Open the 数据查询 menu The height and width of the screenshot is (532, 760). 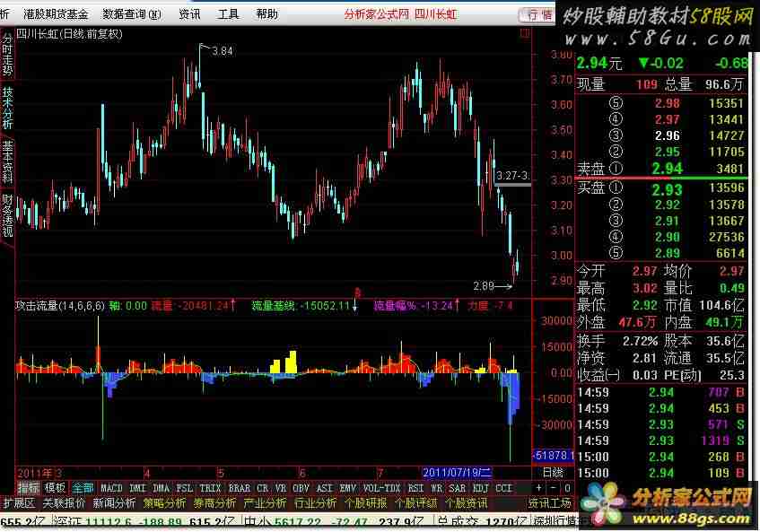tap(132, 14)
